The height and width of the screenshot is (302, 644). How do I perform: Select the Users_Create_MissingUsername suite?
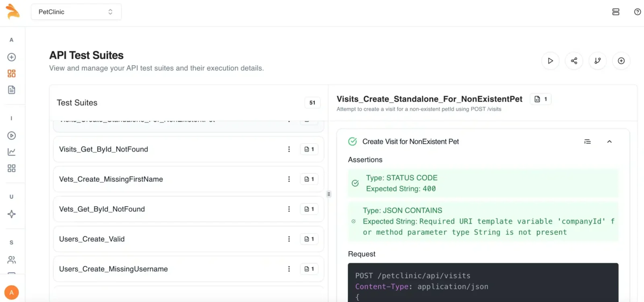188,269
